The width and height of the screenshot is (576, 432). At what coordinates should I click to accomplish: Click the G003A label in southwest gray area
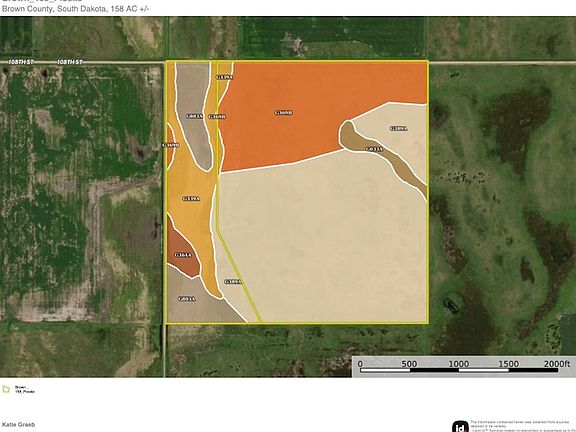186,299
